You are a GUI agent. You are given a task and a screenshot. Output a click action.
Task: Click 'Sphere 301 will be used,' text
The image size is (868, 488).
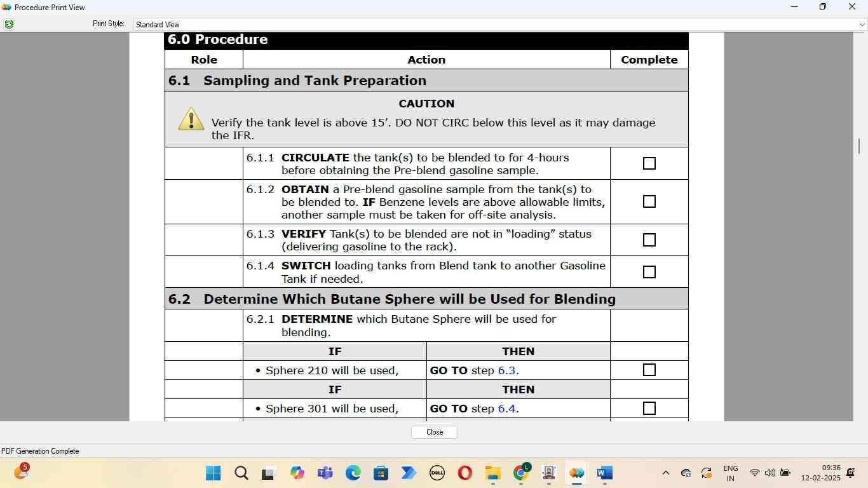tap(332, 409)
